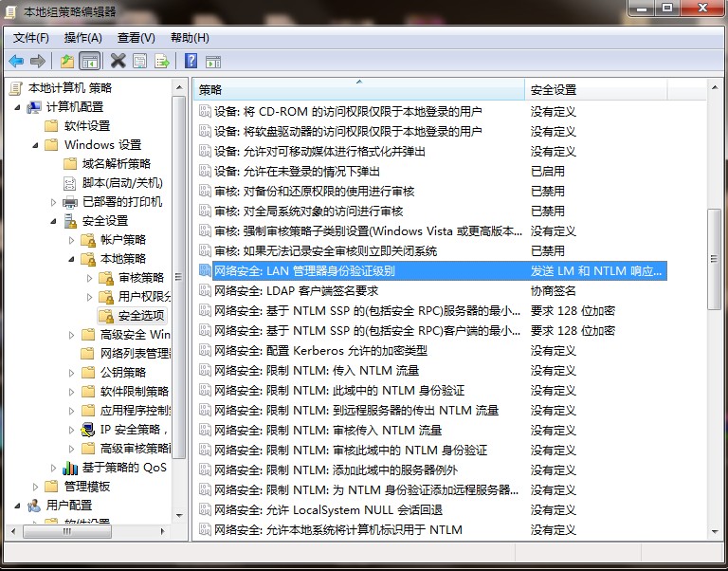Click the 本地计算机 策略 root icon
728x571 pixels.
pyautogui.click(x=16, y=88)
